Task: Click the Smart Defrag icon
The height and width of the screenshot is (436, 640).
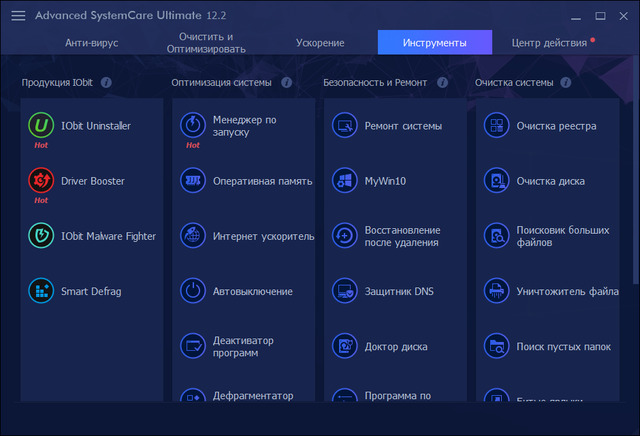Action: click(x=41, y=291)
